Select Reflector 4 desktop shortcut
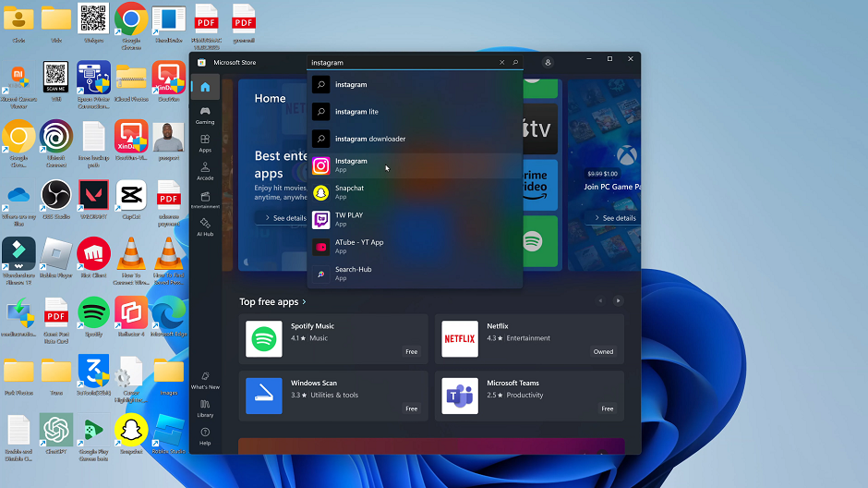 tap(131, 317)
